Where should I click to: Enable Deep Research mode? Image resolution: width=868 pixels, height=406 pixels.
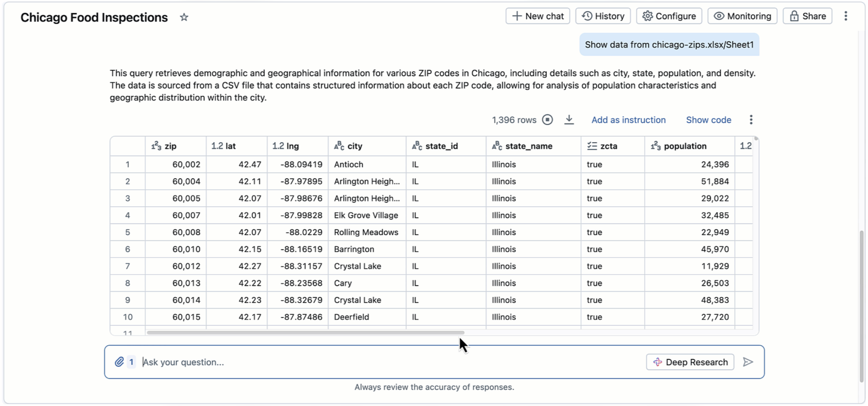(x=690, y=362)
